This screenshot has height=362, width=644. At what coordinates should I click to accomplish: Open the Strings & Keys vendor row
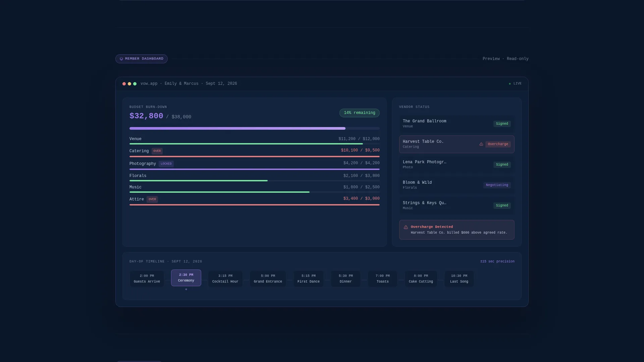[x=457, y=205]
